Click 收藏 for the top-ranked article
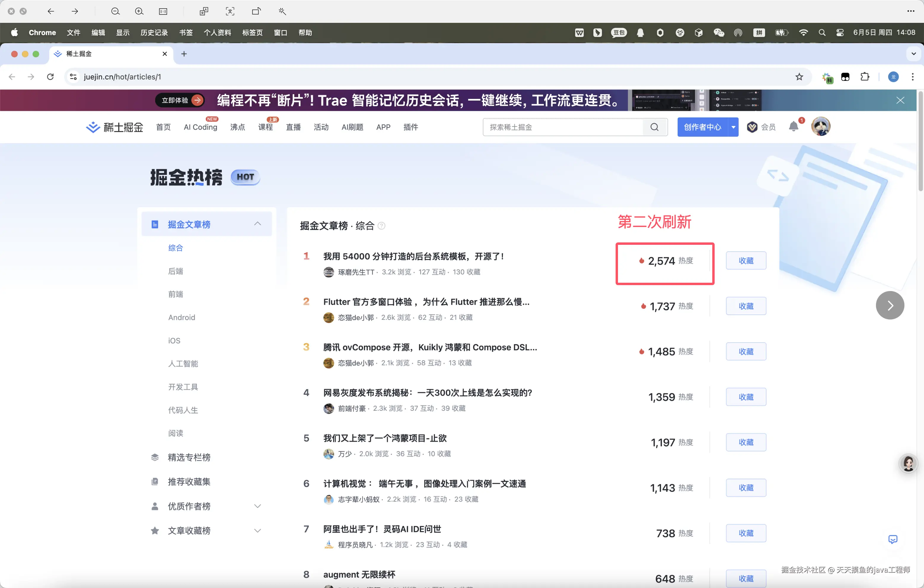 coord(745,261)
